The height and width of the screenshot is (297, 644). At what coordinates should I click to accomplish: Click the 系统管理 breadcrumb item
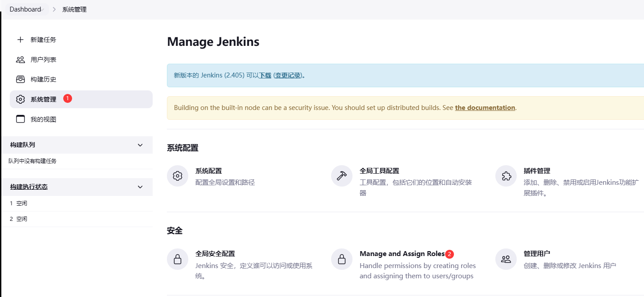tap(74, 9)
